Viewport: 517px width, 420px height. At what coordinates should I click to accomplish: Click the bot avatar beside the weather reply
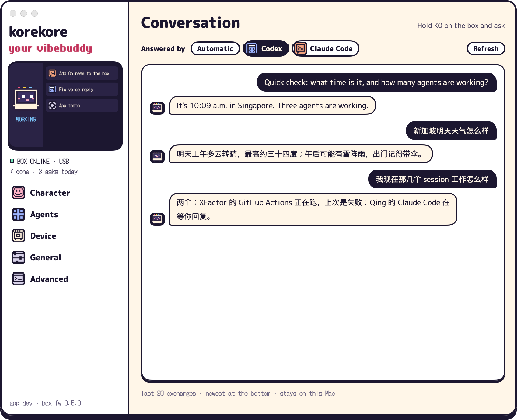tap(157, 157)
